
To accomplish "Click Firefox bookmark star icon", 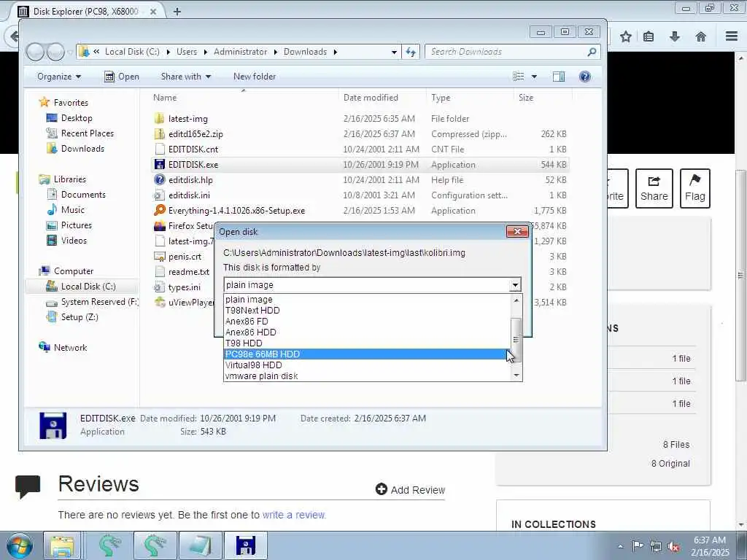I will point(626,36).
